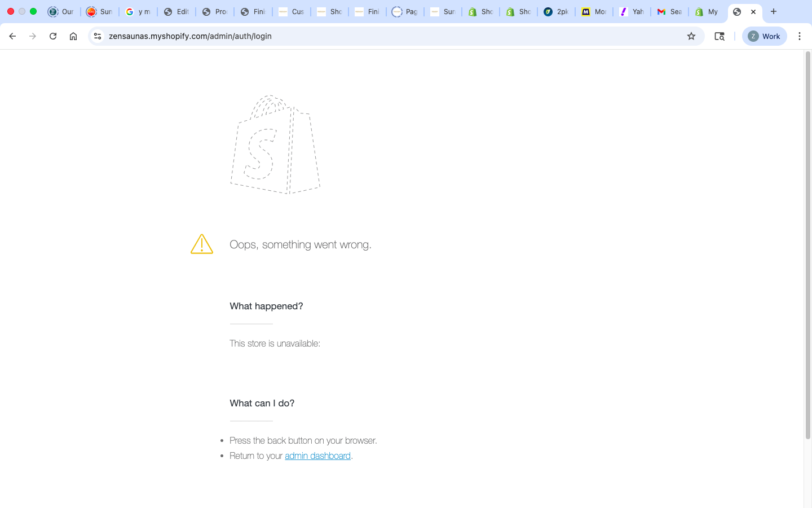Bookmark this page with the star icon
The image size is (812, 508).
point(691,36)
